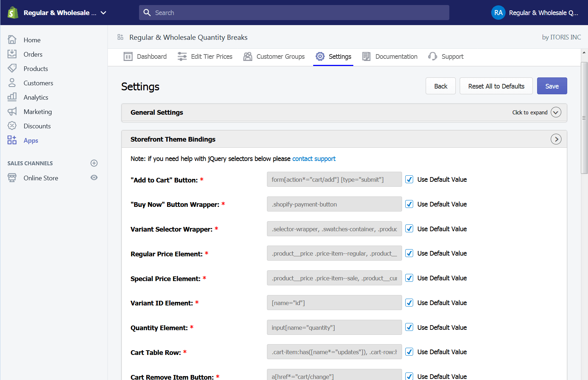The height and width of the screenshot is (380, 588).
Task: Click the Variant Selector Wrapper field
Action: coord(334,229)
